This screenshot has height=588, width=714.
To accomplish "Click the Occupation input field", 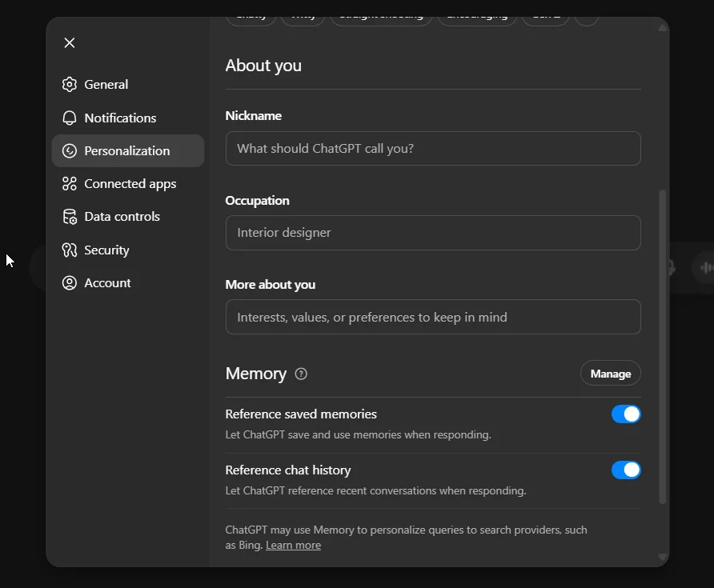I will click(433, 232).
